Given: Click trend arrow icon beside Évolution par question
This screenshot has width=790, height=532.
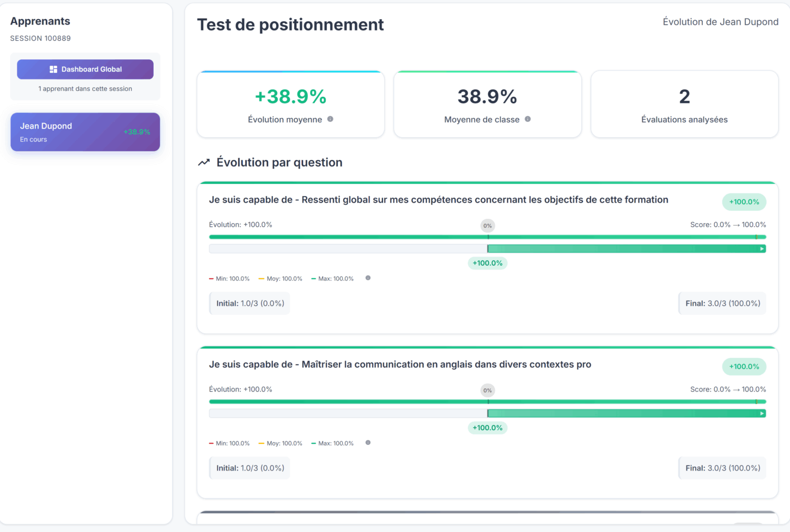Looking at the screenshot, I should click(x=204, y=162).
